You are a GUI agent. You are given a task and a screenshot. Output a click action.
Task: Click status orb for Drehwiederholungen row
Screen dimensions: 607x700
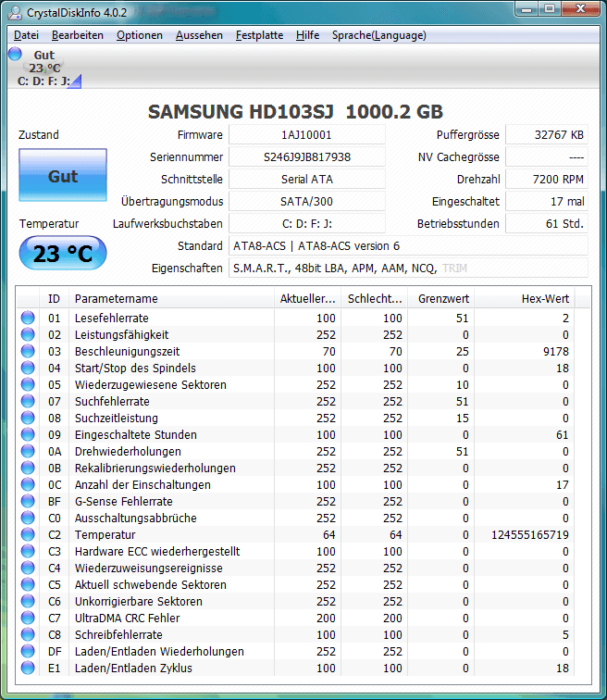tap(28, 451)
